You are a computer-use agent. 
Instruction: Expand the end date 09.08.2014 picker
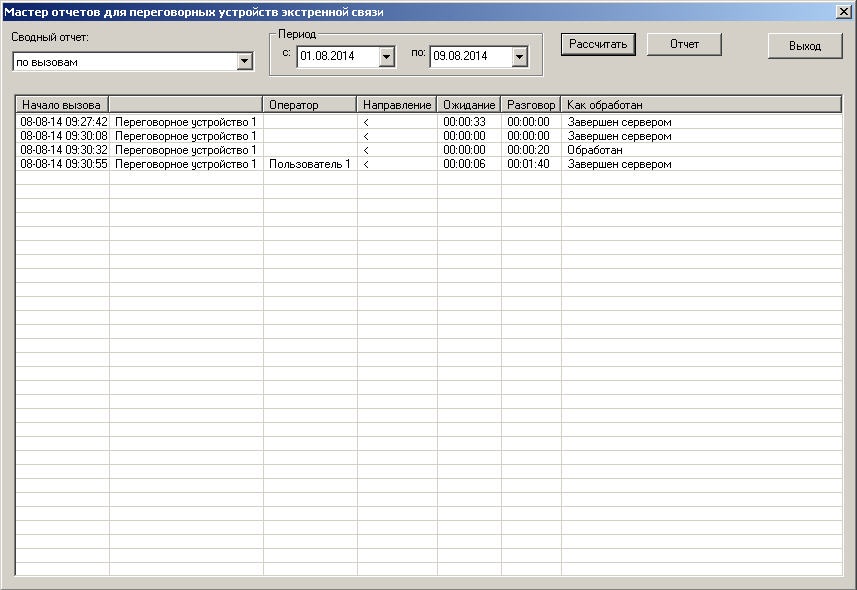click(x=519, y=57)
